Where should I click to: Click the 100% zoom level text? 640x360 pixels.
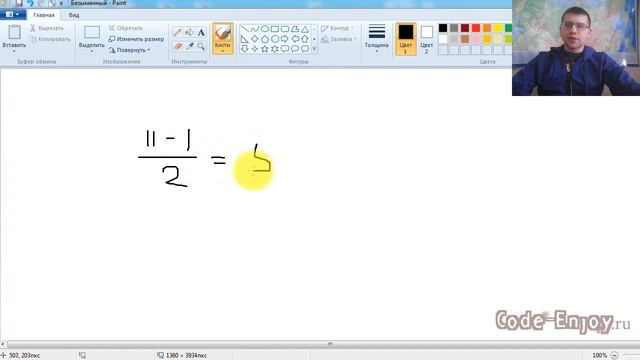[600, 356]
